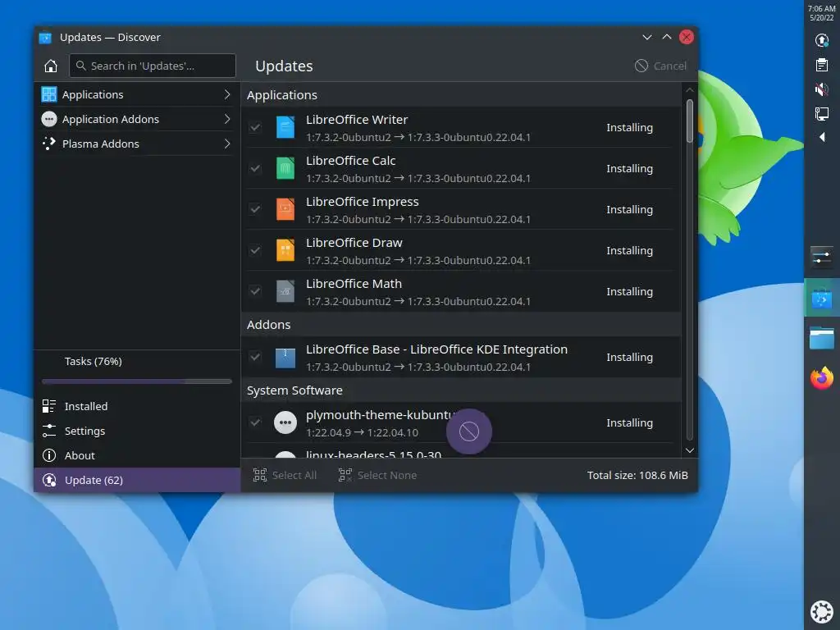The width and height of the screenshot is (840, 630).
Task: Click the scrollbar down arrow
Action: 689,450
